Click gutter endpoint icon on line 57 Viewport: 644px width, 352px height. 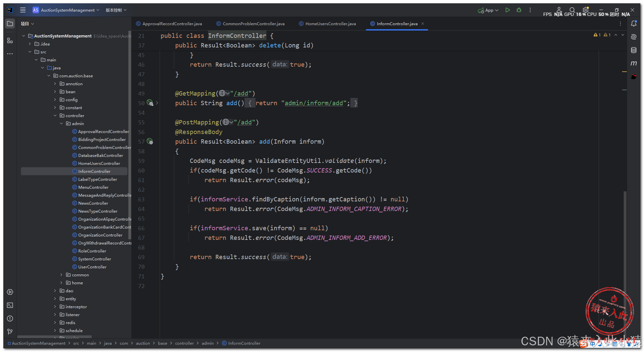[x=150, y=141]
